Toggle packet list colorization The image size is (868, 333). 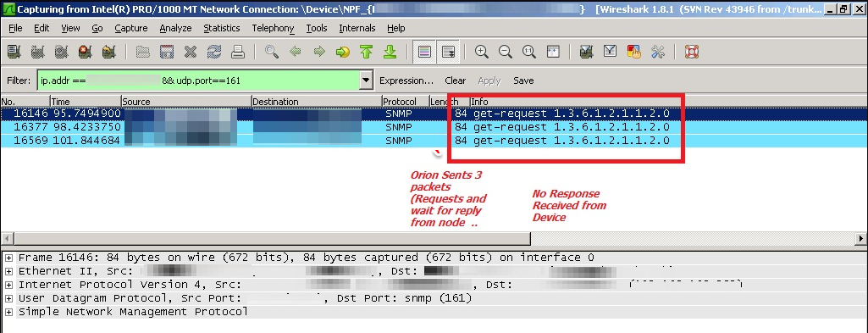[x=424, y=52]
